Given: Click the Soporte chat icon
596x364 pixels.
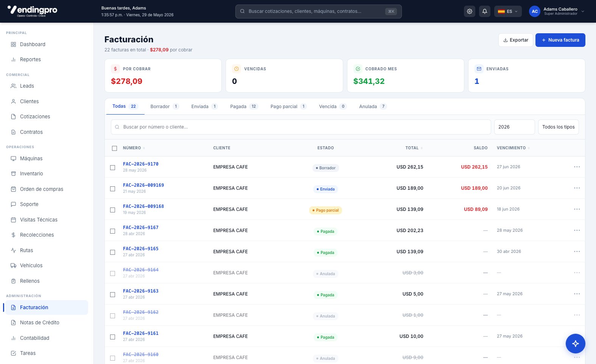Looking at the screenshot, I should (x=13, y=204).
